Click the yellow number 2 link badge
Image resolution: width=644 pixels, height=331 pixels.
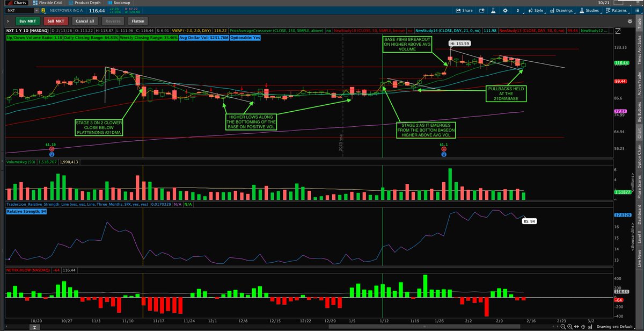43,11
